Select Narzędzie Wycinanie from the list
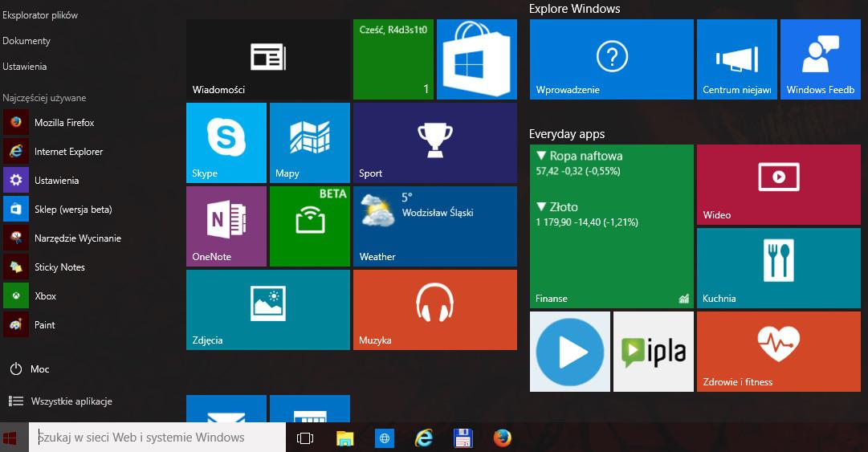 coord(77,238)
